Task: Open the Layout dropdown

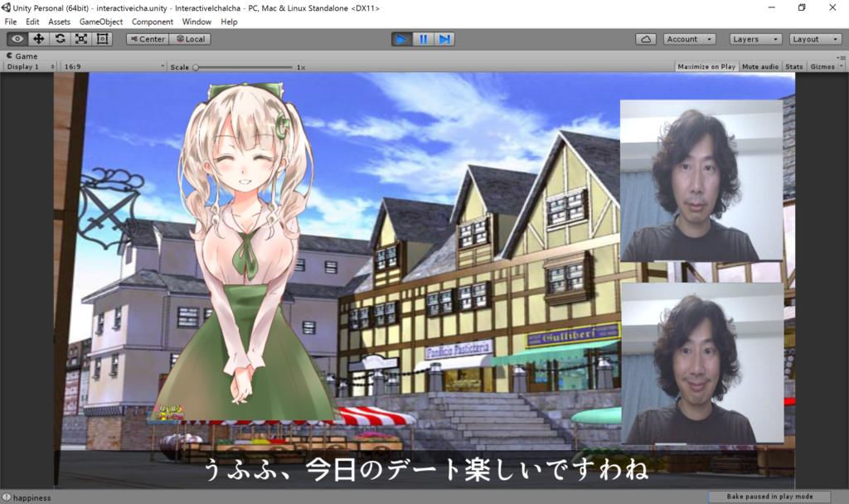Action: (x=815, y=39)
